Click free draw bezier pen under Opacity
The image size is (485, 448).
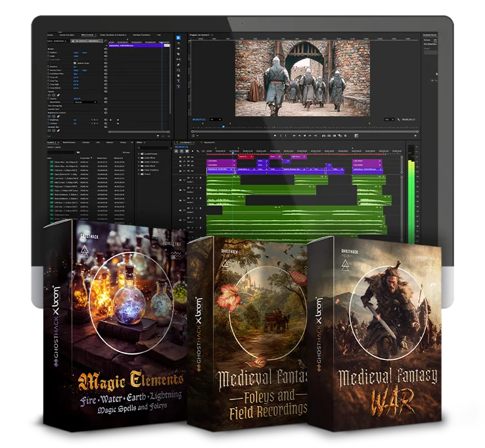click(x=58, y=95)
